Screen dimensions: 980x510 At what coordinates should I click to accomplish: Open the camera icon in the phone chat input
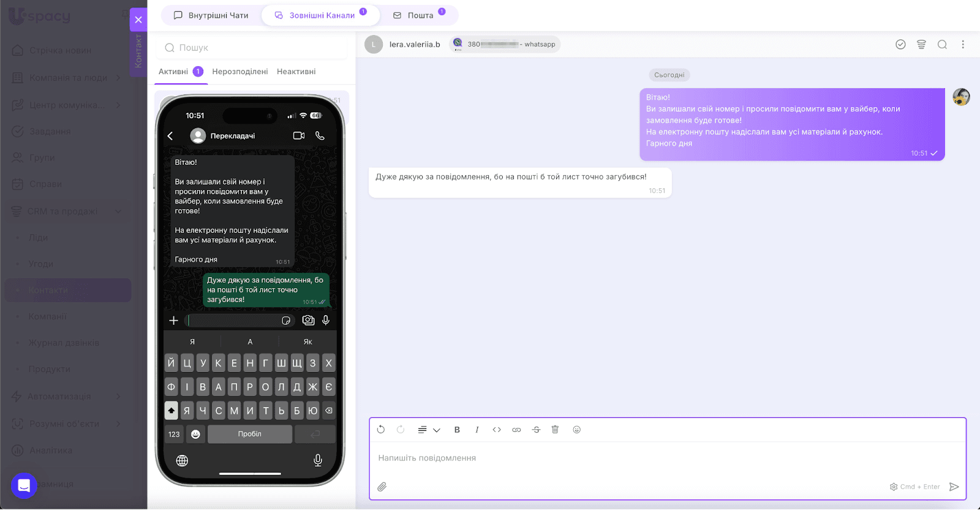pyautogui.click(x=308, y=320)
